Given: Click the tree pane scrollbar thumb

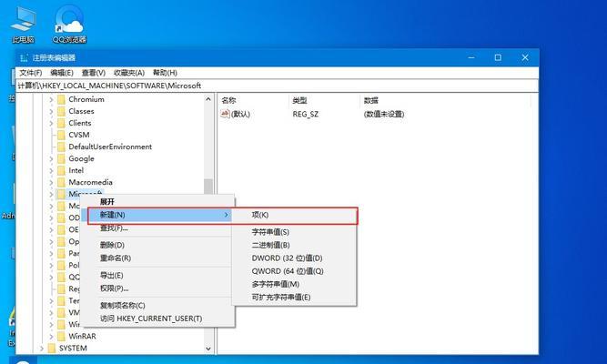Looking at the screenshot, I should 208,187.
